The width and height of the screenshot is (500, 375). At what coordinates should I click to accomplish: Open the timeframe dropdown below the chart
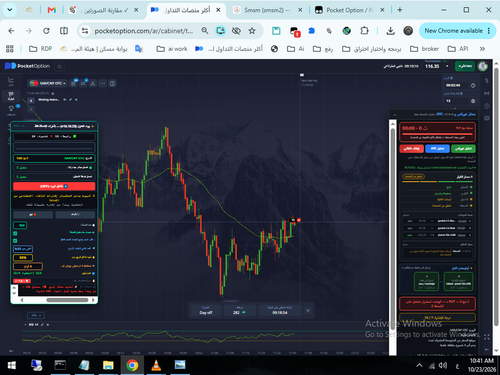tap(36, 315)
